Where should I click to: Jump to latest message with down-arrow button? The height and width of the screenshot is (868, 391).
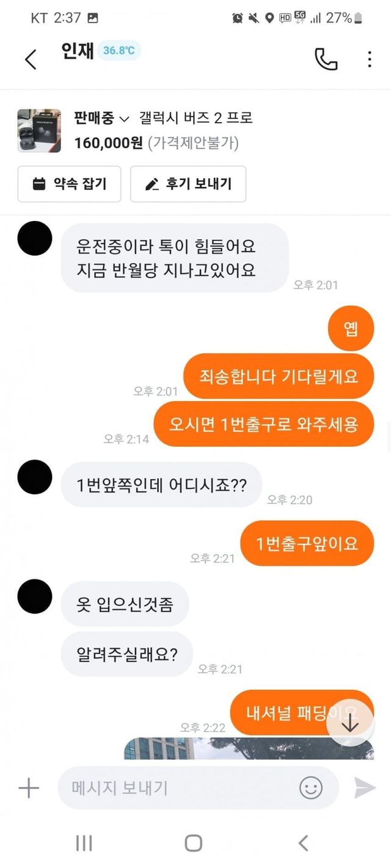coord(350,723)
